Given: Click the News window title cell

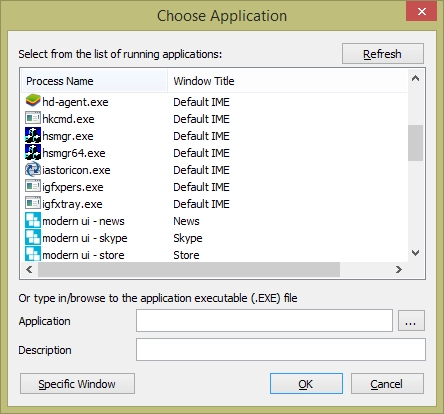Looking at the screenshot, I should (186, 221).
